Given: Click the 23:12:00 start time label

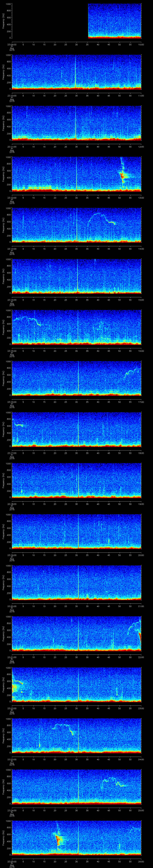Looking at the screenshot, I should (x=12, y=198).
